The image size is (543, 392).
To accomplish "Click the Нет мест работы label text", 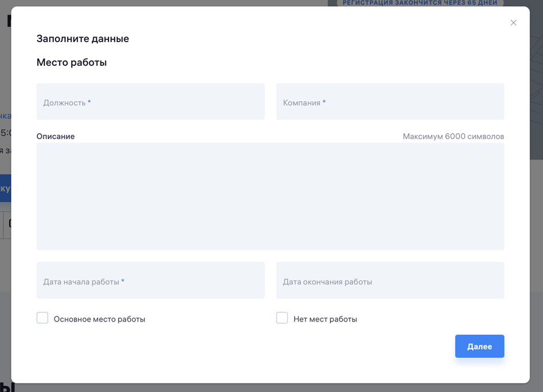I will tap(325, 319).
